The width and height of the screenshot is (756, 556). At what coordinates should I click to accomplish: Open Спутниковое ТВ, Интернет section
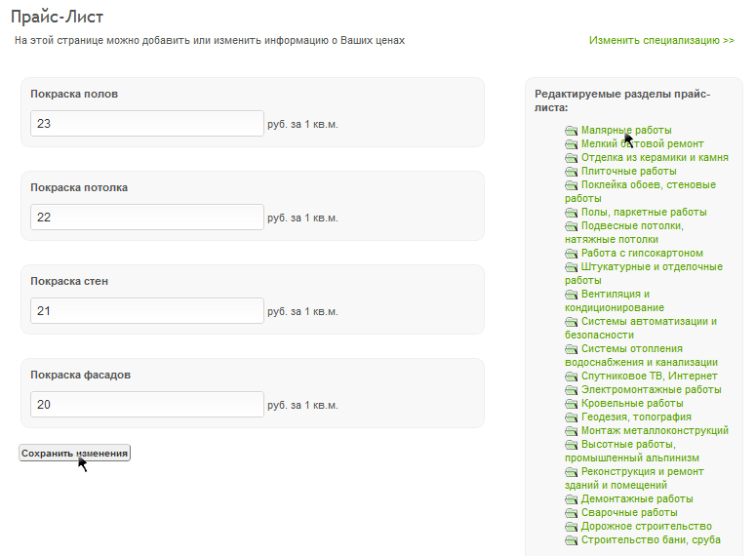pos(649,376)
